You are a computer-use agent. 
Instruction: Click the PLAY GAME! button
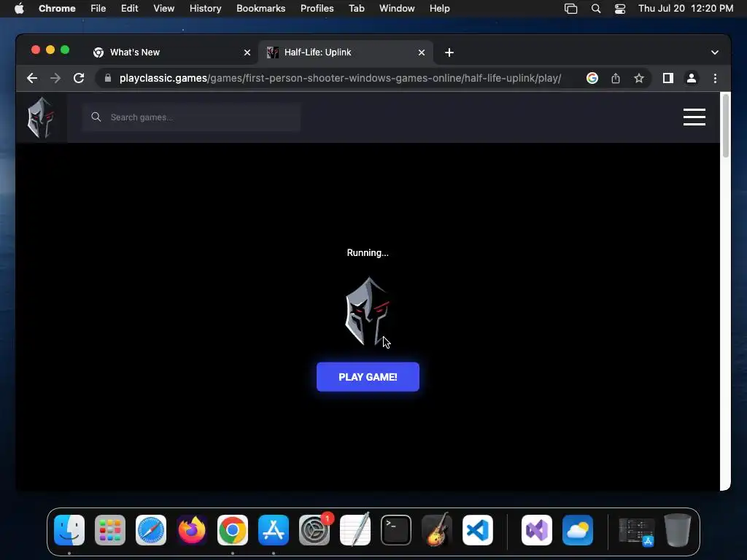pos(368,377)
